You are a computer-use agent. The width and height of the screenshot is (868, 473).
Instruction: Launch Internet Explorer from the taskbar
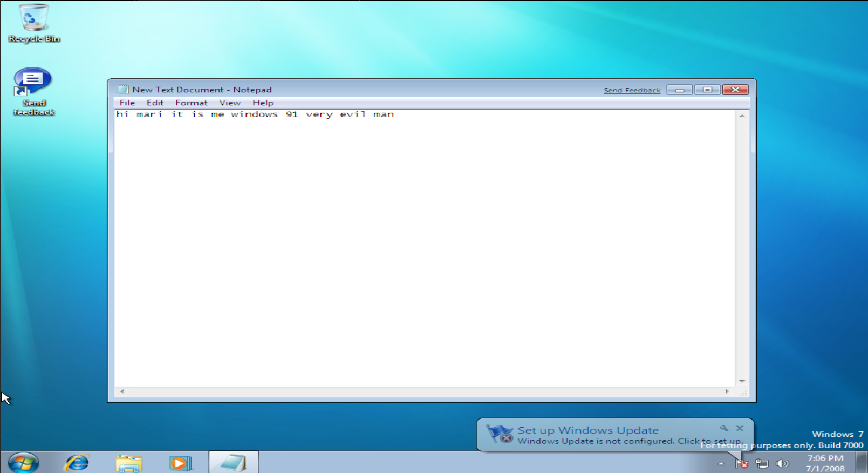77,463
